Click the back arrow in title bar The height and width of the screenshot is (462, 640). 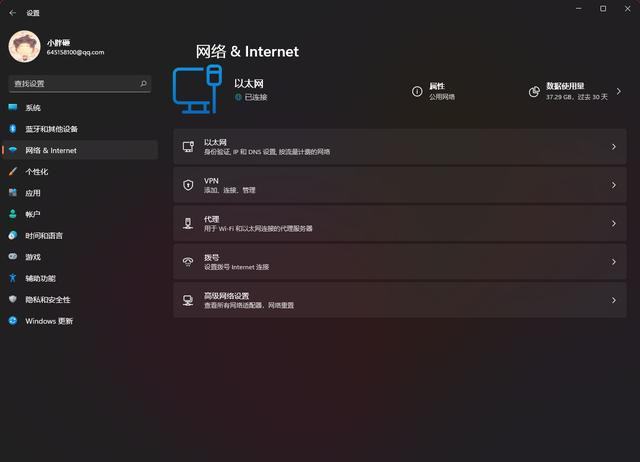[12, 13]
